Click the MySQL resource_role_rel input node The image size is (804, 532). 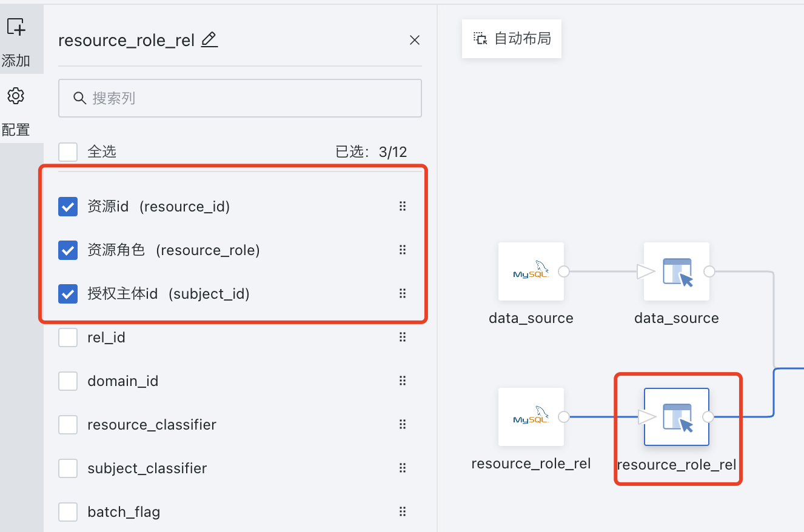[x=531, y=417]
